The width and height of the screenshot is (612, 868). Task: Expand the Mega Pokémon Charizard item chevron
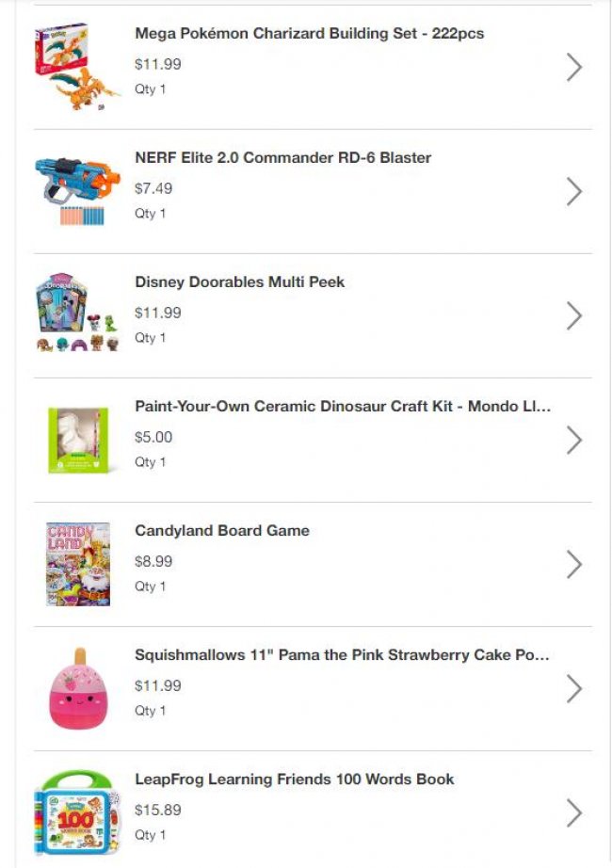pos(574,67)
